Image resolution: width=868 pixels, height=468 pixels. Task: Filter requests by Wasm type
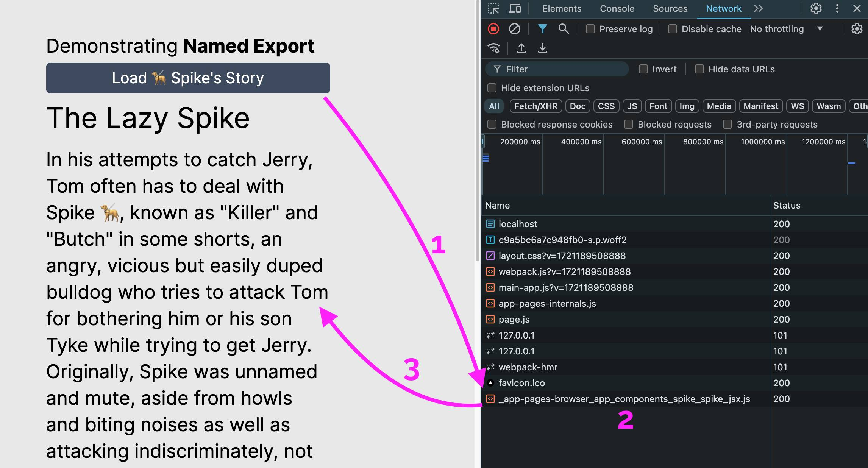pyautogui.click(x=829, y=106)
